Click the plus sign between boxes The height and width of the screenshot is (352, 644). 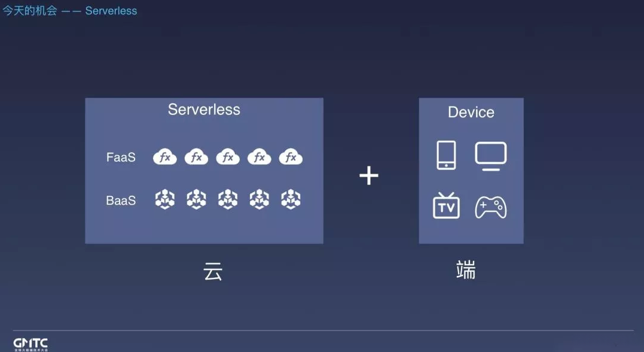point(369,175)
